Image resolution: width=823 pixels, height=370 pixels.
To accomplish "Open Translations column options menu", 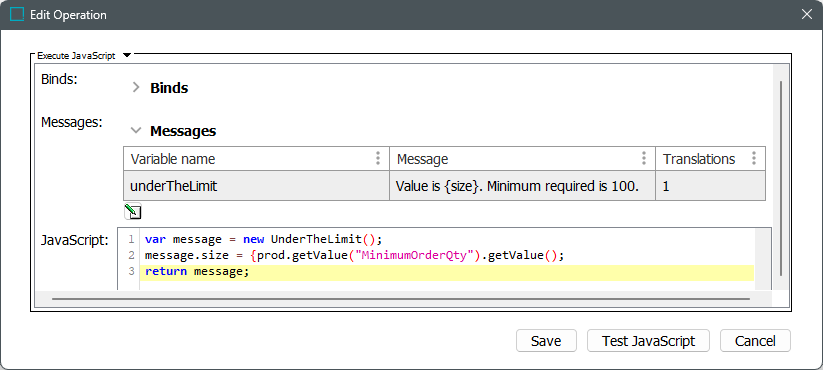I will coord(754,158).
